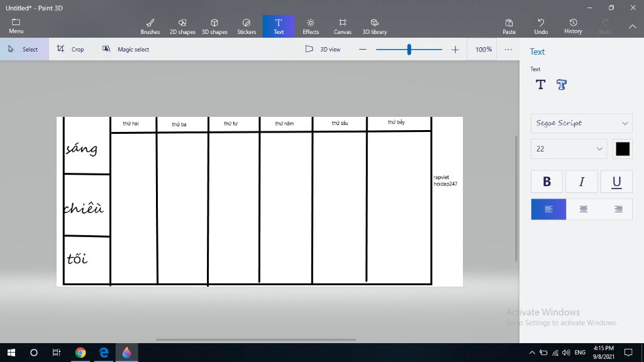This screenshot has height=362, width=644.
Task: Open the font size 22 dropdown
Action: (569, 149)
